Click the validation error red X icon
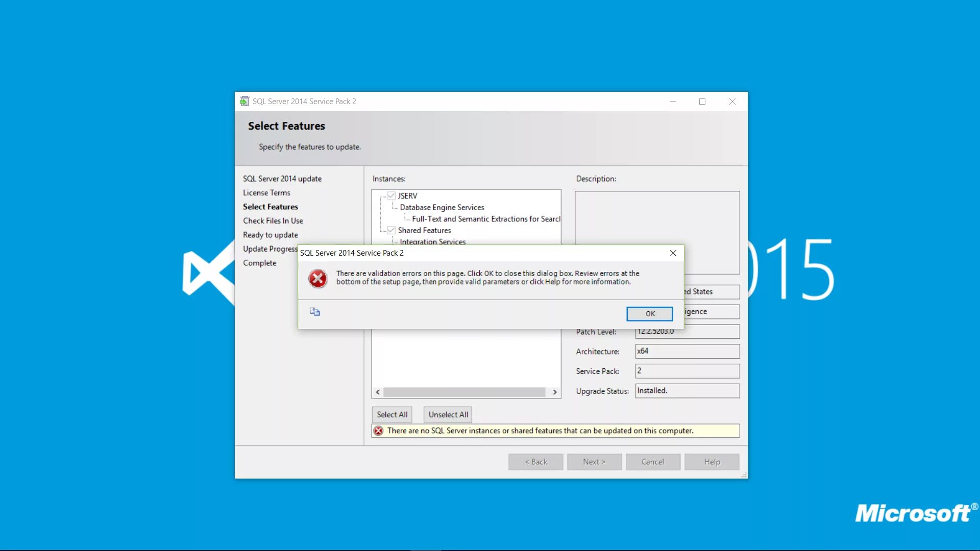This screenshot has height=551, width=980. point(317,278)
